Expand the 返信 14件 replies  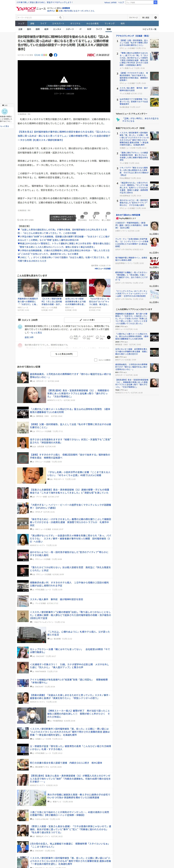pyautogui.click(x=29, y=337)
